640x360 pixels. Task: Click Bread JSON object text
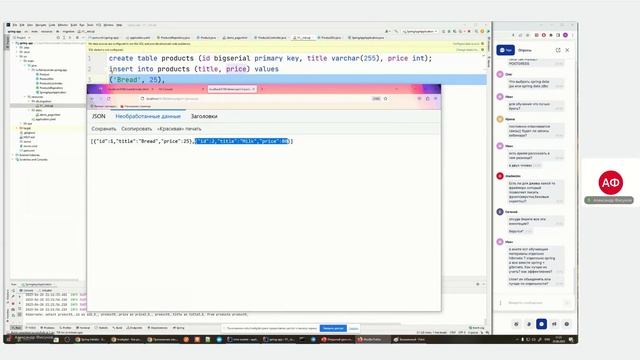(142, 141)
